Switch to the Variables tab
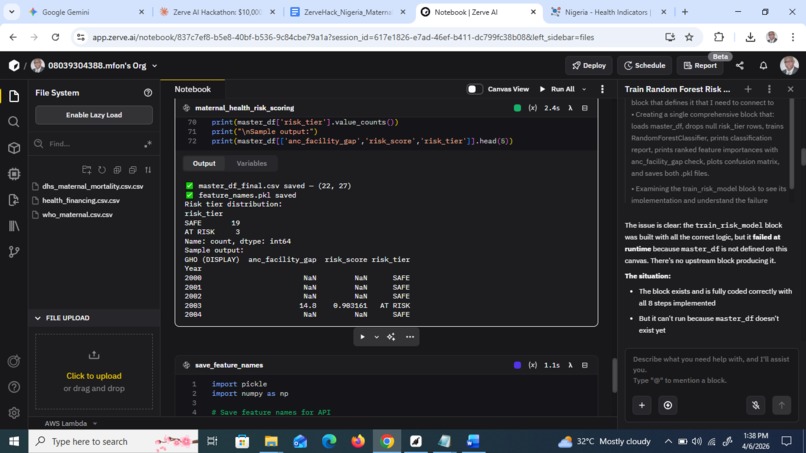The width and height of the screenshot is (806, 453). pyautogui.click(x=251, y=164)
